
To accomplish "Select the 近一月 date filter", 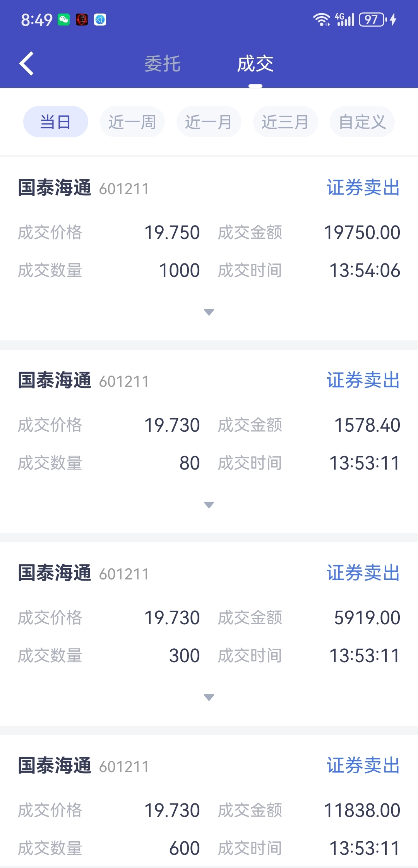I will [209, 122].
